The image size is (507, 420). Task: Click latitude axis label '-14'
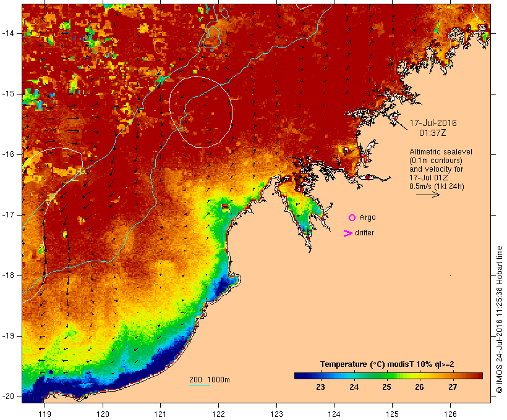pyautogui.click(x=8, y=33)
